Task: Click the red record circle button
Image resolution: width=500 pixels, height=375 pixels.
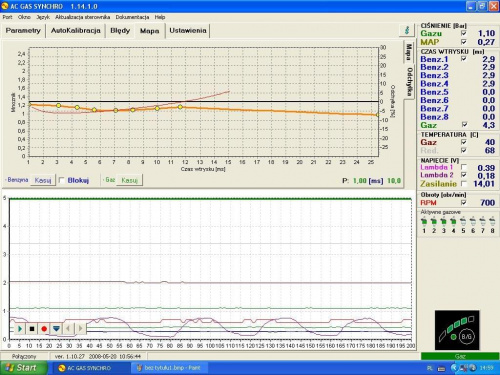Action: coord(44,329)
